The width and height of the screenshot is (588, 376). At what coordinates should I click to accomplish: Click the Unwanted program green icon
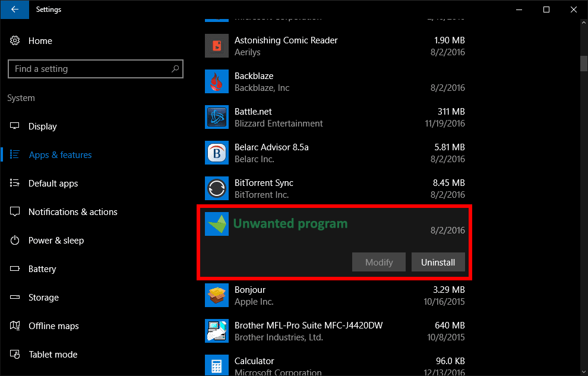[217, 224]
